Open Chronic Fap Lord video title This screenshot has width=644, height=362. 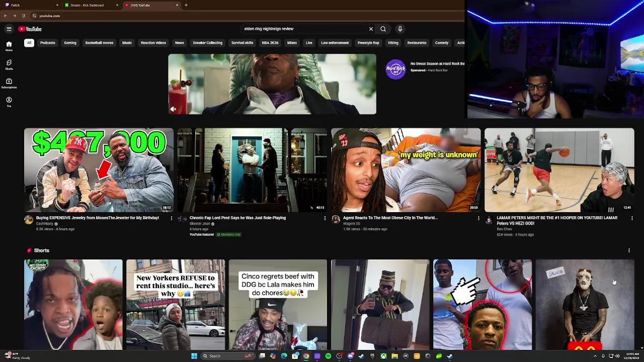point(237,218)
